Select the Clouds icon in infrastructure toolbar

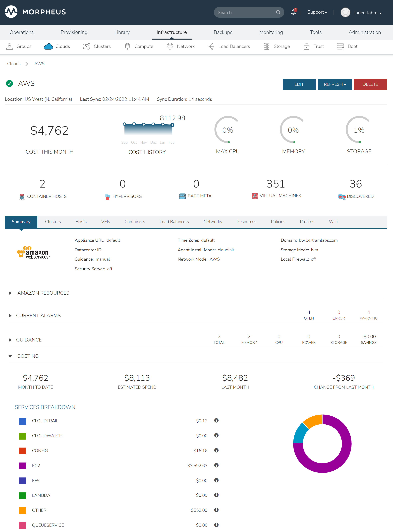pos(48,46)
